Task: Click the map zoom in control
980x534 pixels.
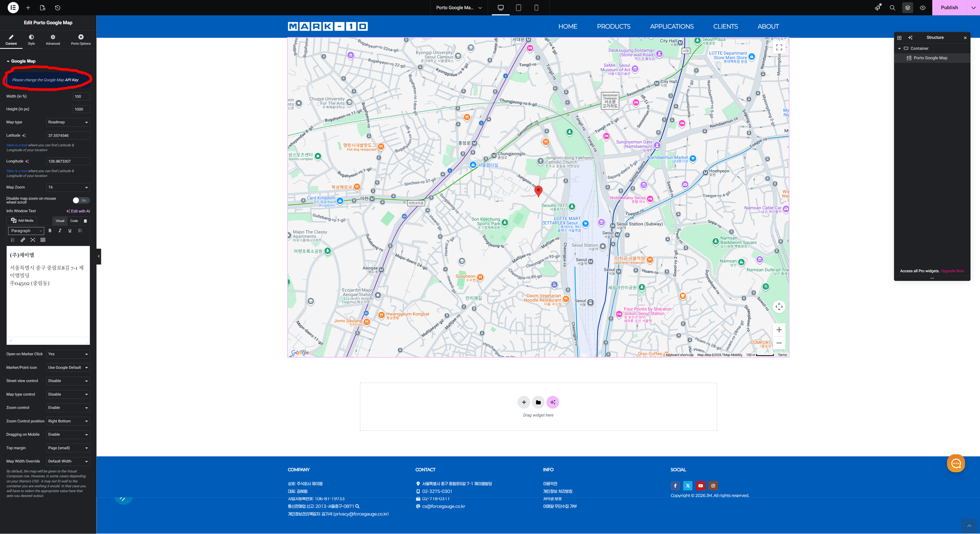Action: coord(779,330)
